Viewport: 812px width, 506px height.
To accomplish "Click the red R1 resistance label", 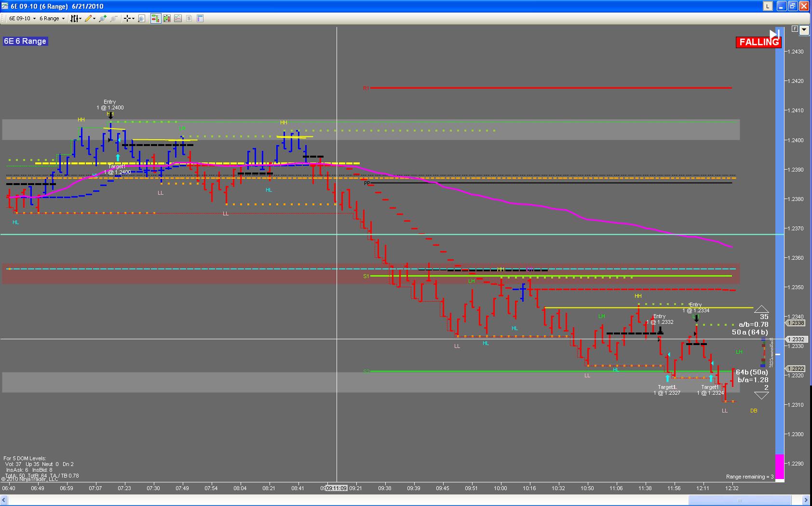I will (x=366, y=88).
